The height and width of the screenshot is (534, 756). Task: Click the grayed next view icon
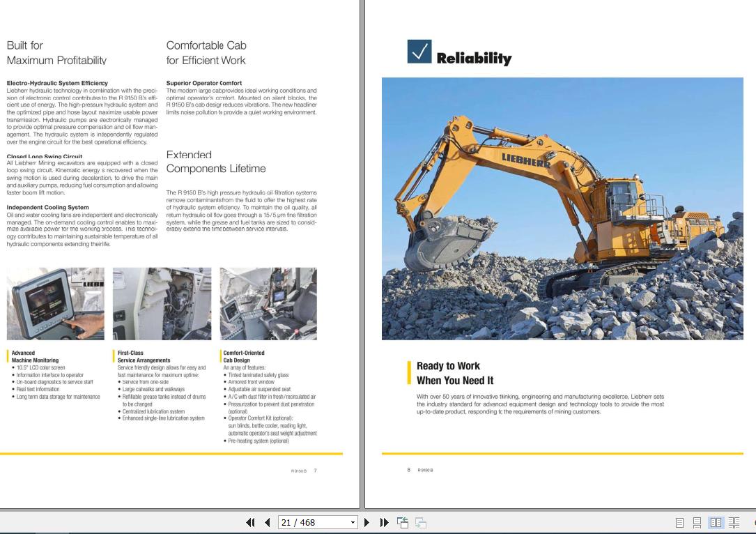(421, 522)
